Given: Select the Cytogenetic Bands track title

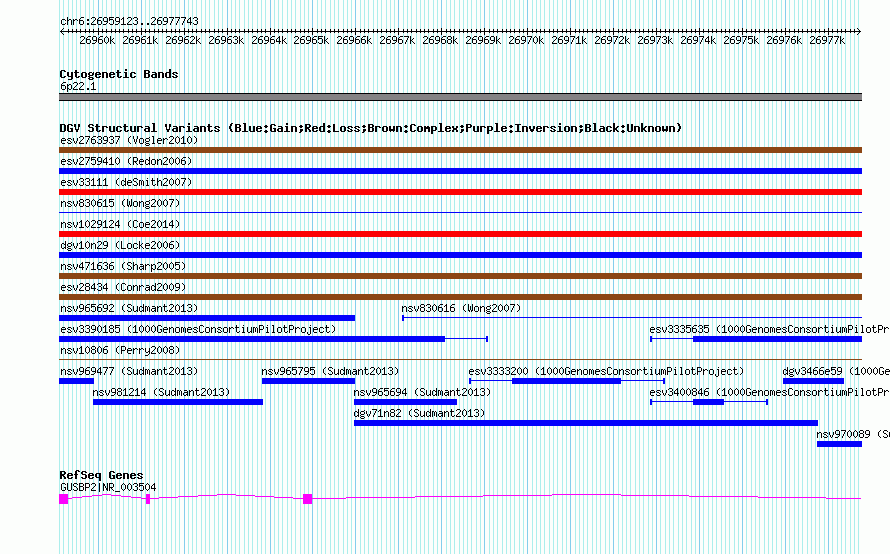Looking at the screenshot, I should click(x=119, y=74).
